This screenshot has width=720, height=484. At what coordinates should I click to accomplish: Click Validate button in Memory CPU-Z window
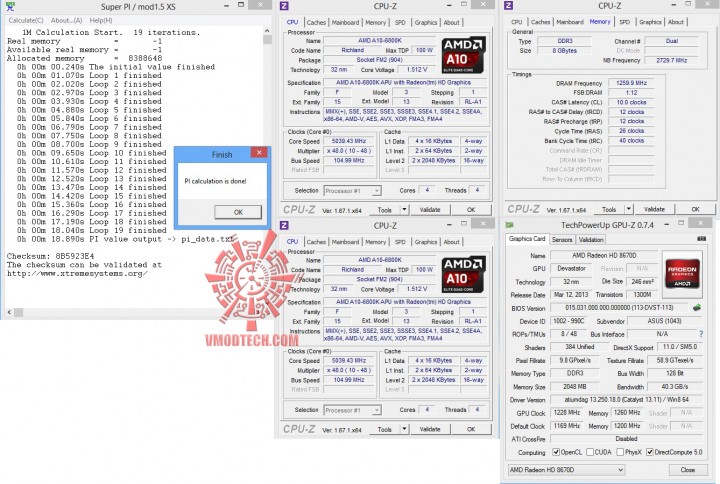click(x=654, y=209)
